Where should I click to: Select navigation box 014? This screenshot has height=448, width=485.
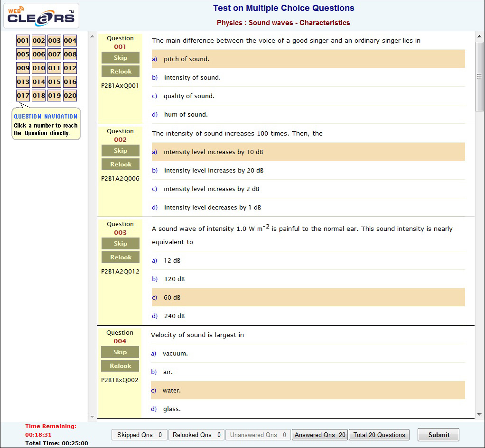(38, 82)
